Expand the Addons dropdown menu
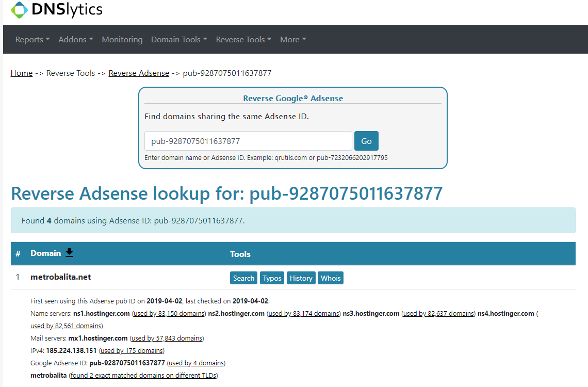588x387 pixels. (x=76, y=39)
